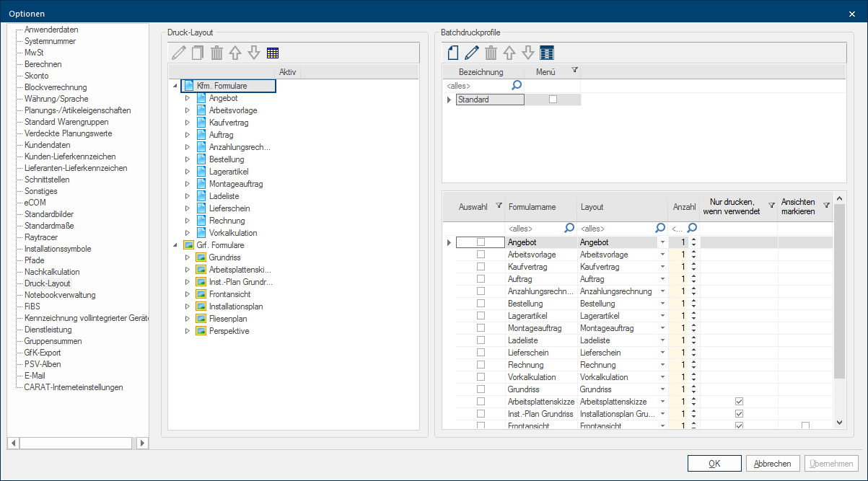Click the vertical scrollbar of the form table
The width and height of the screenshot is (868, 481).
838,303
